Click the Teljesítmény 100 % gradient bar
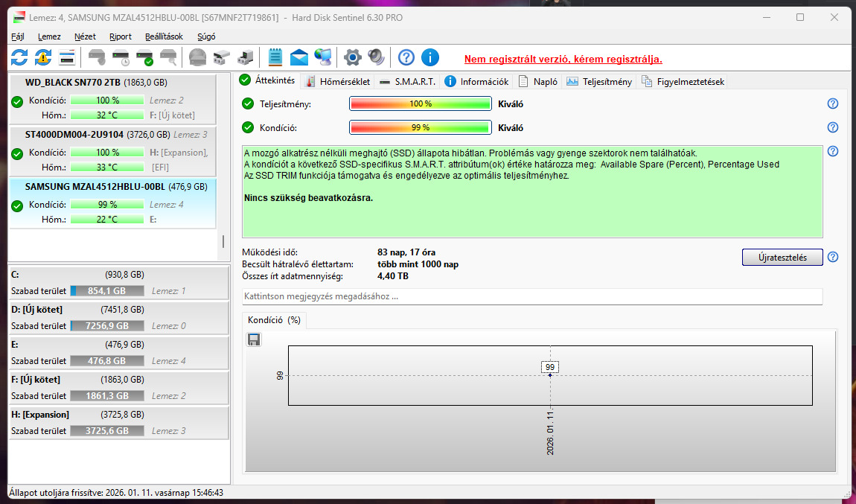The height and width of the screenshot is (504, 856). click(x=421, y=103)
